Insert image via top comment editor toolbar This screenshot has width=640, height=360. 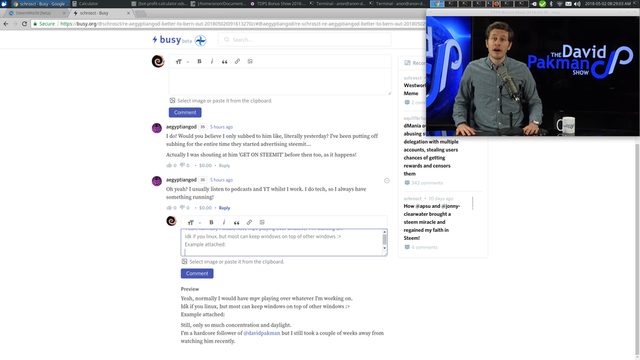[250, 61]
